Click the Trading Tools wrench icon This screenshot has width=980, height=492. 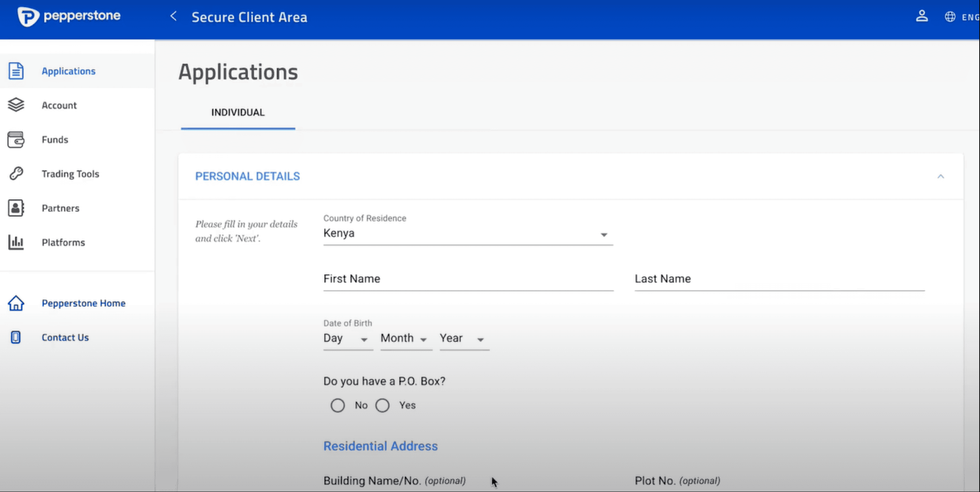click(x=16, y=174)
